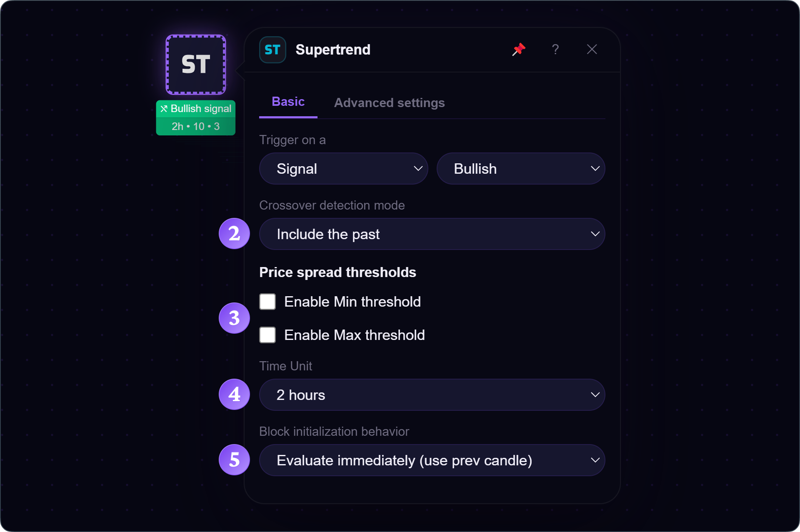Open help via question mark icon
Viewport: 800px width, 532px height.
click(x=555, y=49)
